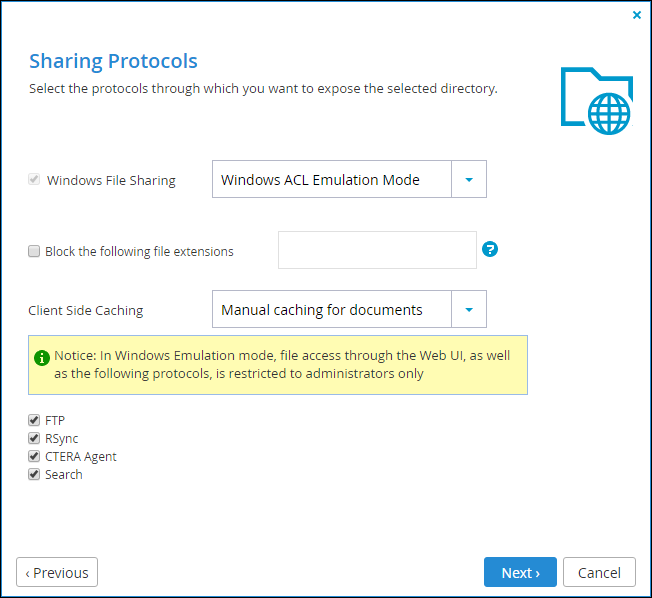Cancel the sharing wizard
The height and width of the screenshot is (598, 652).
click(599, 572)
